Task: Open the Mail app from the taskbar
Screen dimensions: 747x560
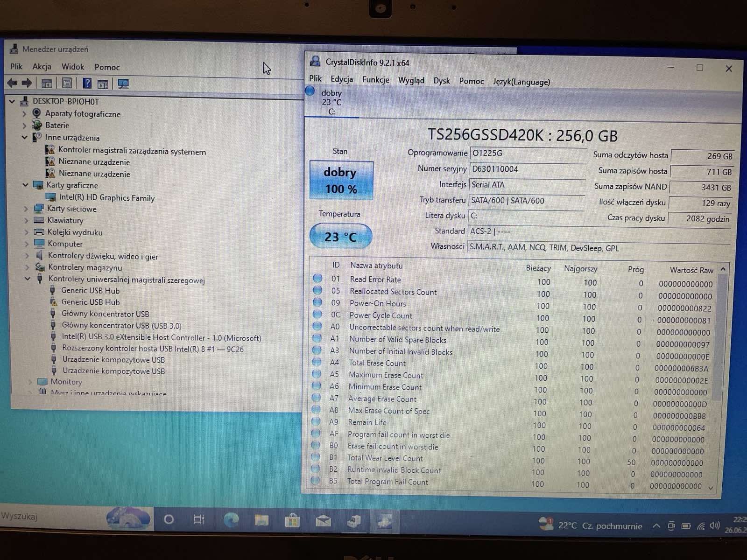Action: point(323,521)
